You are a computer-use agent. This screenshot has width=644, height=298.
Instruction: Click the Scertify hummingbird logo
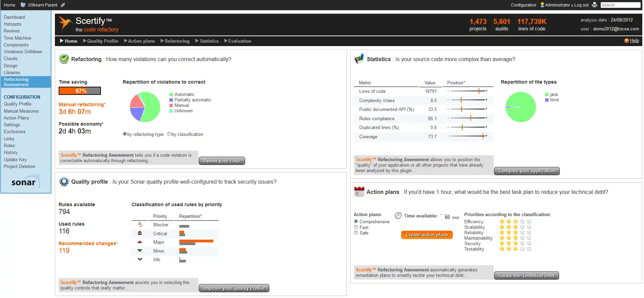65,24
